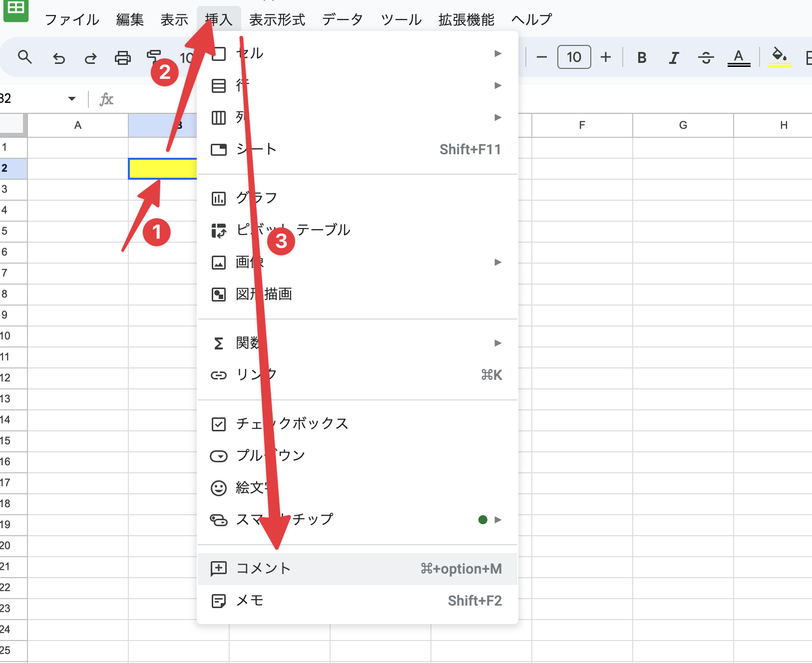
Task: Click the print icon in toolbar
Action: pyautogui.click(x=122, y=58)
